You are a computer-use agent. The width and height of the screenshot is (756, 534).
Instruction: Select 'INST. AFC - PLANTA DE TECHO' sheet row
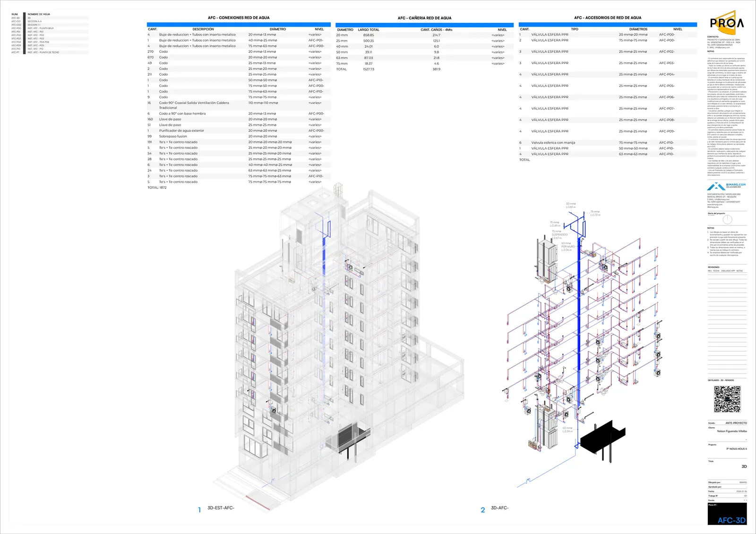pos(50,52)
